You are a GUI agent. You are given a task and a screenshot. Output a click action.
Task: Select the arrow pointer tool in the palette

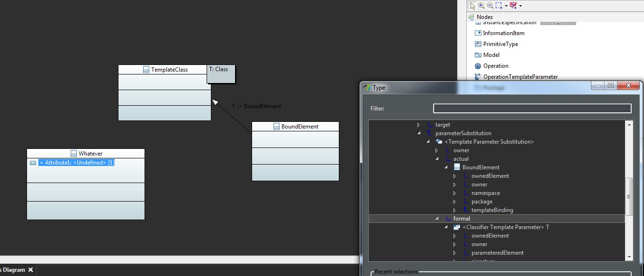click(472, 6)
